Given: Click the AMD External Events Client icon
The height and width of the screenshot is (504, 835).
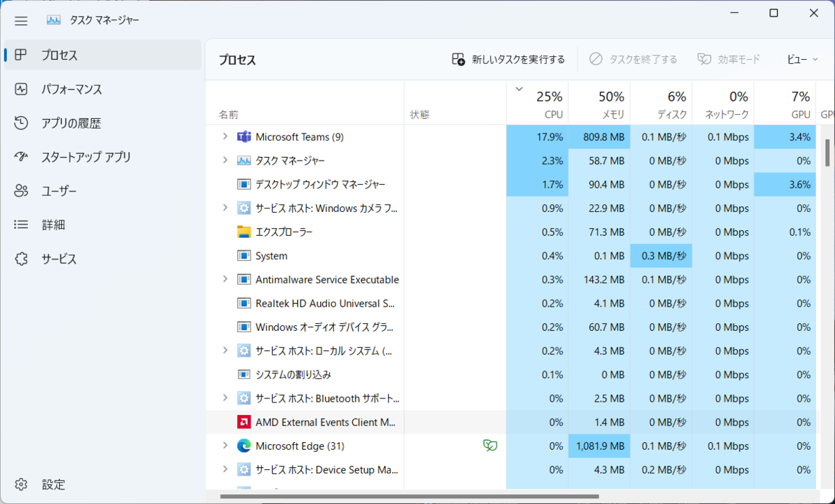Looking at the screenshot, I should click(x=244, y=422).
